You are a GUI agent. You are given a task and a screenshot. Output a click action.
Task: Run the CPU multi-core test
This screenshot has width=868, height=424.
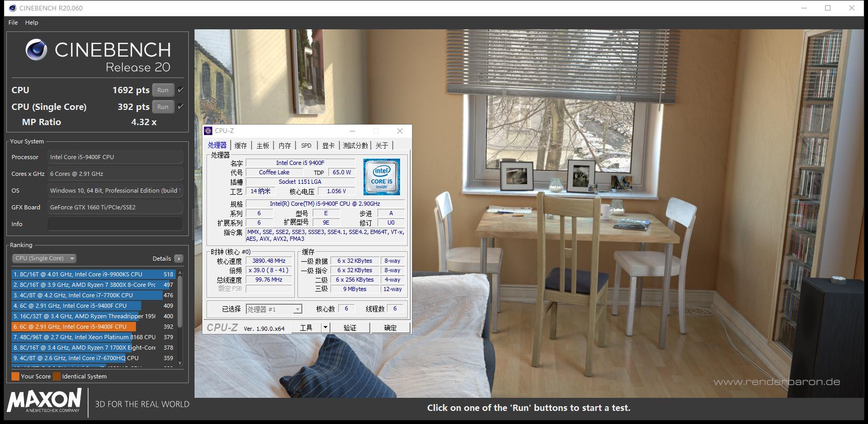coord(163,90)
